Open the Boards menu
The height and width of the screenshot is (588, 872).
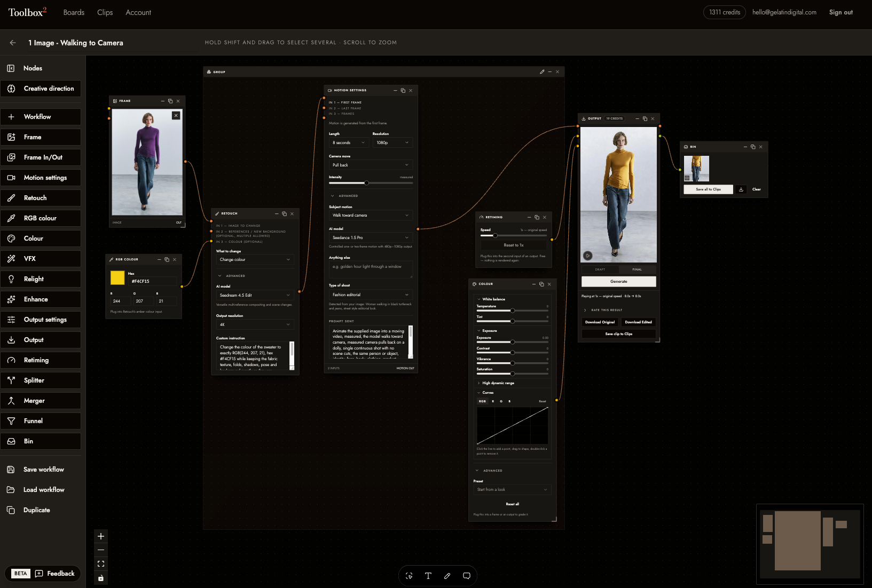click(74, 12)
